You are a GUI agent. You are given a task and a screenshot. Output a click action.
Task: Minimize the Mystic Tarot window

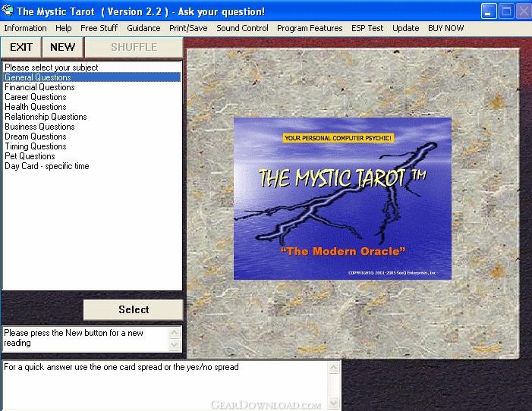click(489, 12)
